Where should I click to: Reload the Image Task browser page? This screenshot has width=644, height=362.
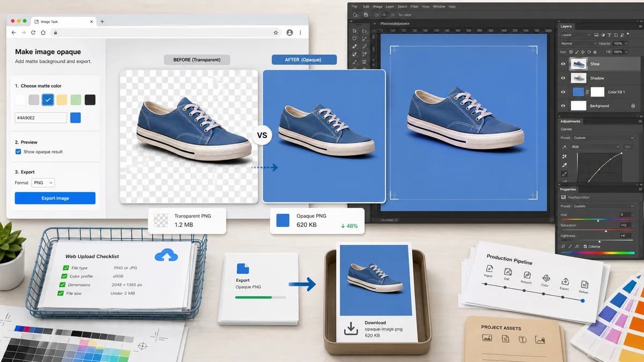[x=33, y=33]
